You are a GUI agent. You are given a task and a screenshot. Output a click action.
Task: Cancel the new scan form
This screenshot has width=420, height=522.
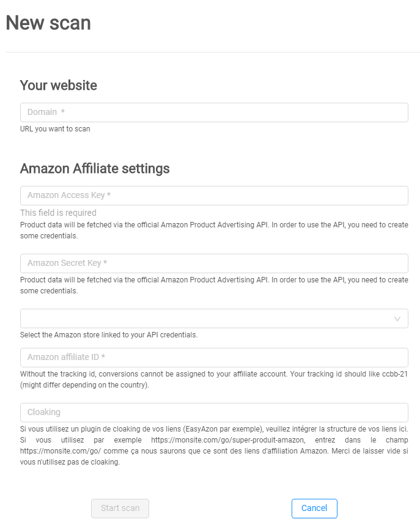point(314,508)
